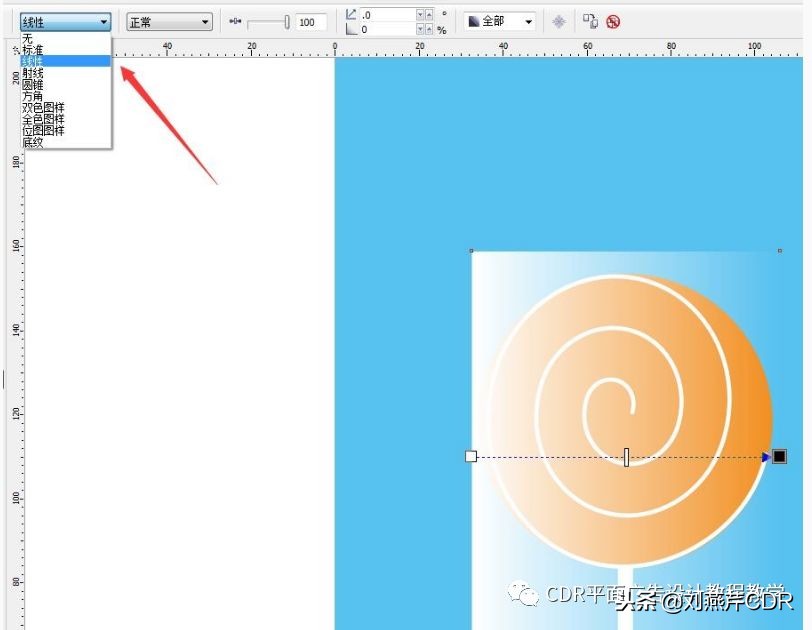Decrease transparency angle with first spinner arrow

[420, 15]
